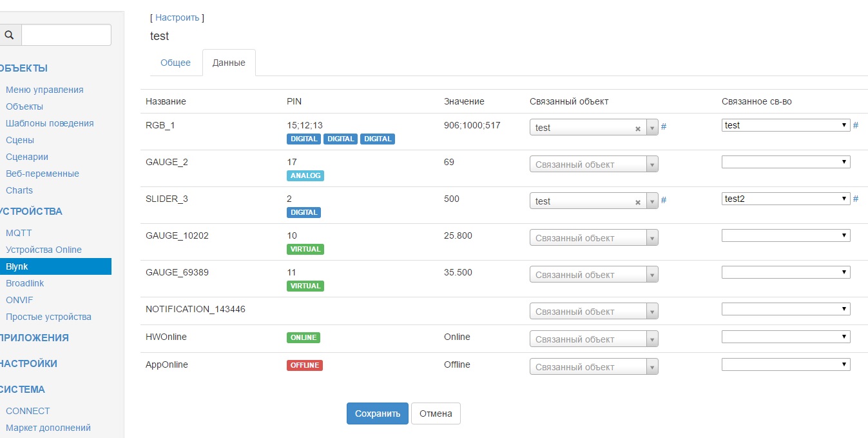Open the hash link next to RGB_1 linked property
Screen dimensions: 868x438
point(856,125)
